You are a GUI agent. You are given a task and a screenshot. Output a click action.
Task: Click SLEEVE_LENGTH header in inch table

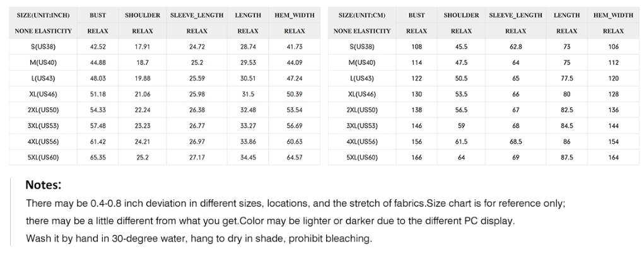click(197, 15)
